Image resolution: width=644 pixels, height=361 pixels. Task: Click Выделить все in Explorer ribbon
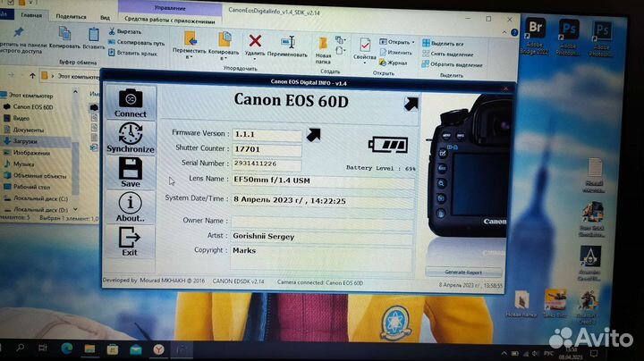[x=443, y=44]
